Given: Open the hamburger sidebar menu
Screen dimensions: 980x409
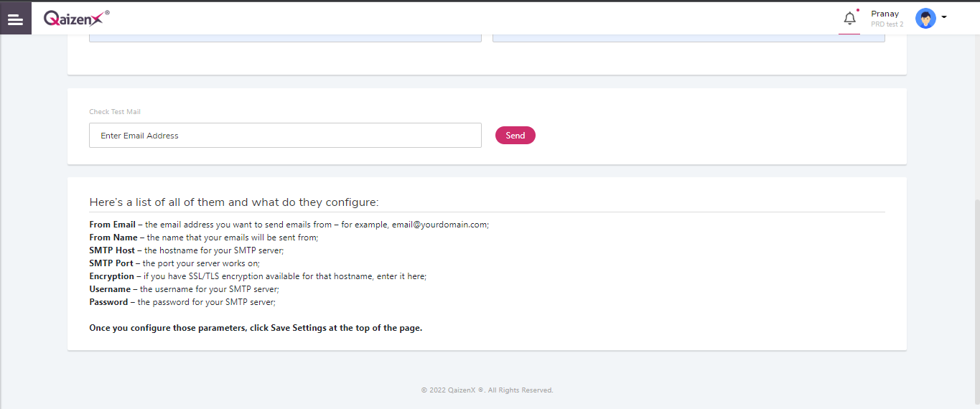Looking at the screenshot, I should point(15,19).
